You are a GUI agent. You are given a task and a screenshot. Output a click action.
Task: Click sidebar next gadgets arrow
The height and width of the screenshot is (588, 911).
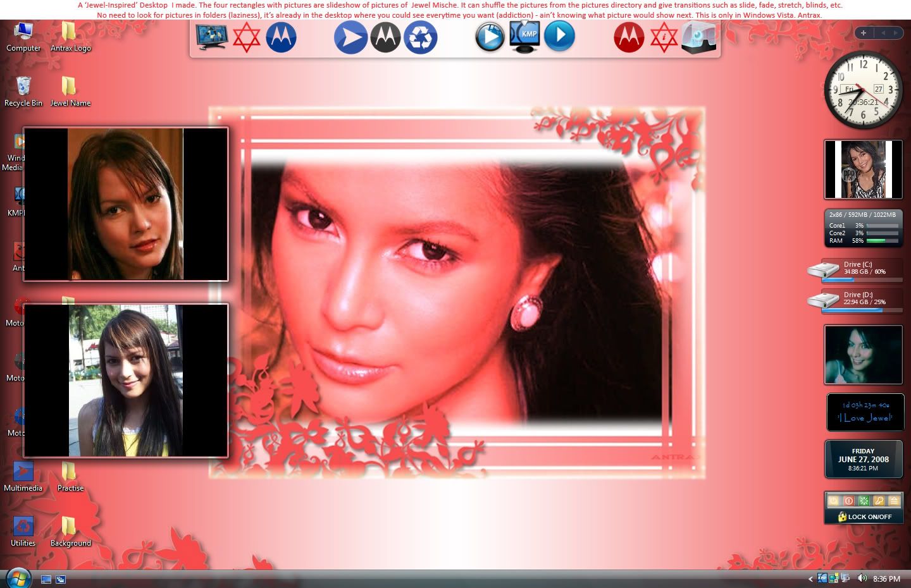[896, 33]
